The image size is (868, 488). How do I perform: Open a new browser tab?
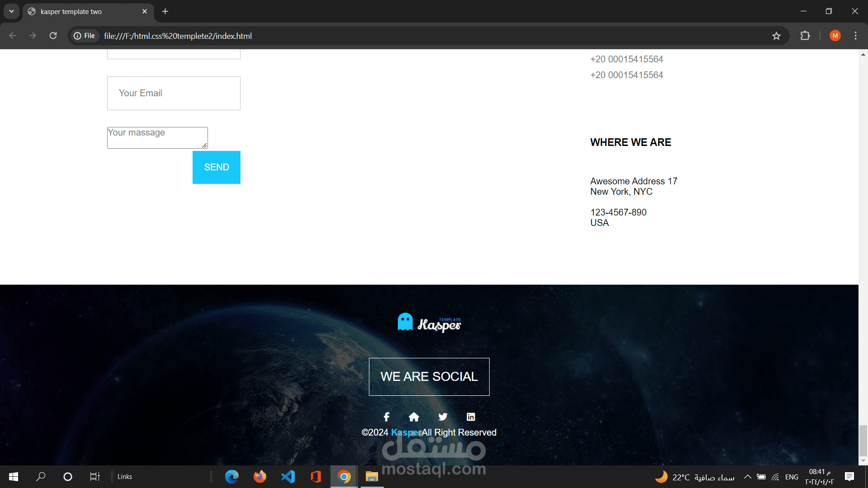click(x=165, y=11)
